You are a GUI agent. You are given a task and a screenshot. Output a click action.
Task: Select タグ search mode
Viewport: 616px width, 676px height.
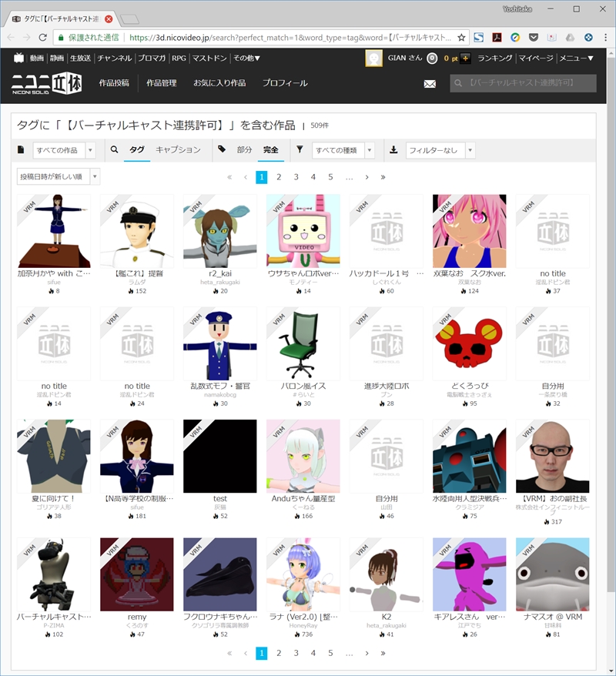pos(136,149)
